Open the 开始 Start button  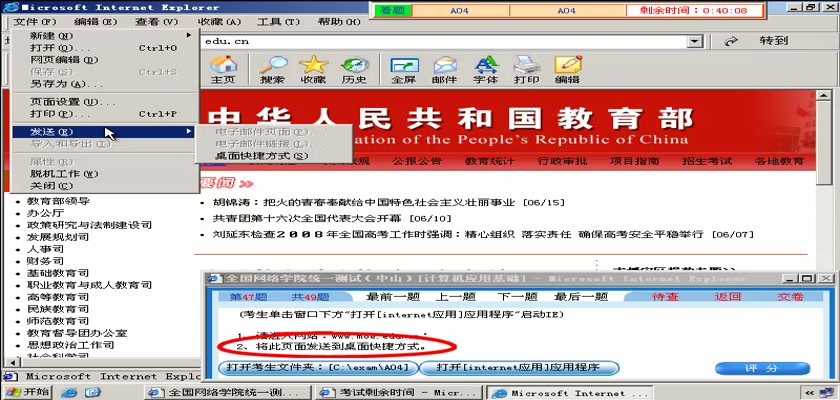pyautogui.click(x=27, y=393)
